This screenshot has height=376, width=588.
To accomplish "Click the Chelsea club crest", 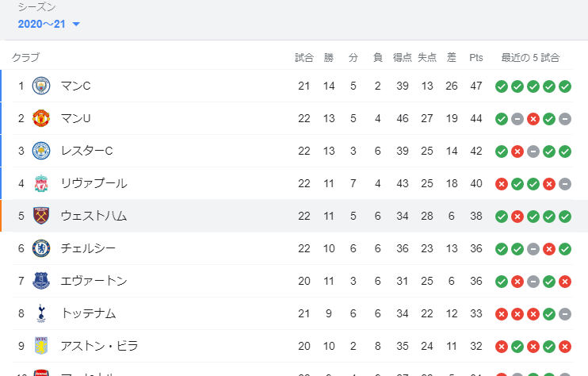I will point(41,248).
